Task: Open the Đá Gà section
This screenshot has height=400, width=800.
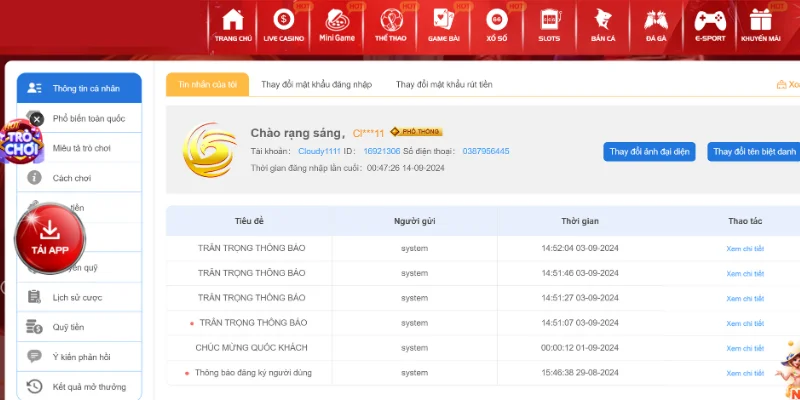Action: click(x=656, y=25)
